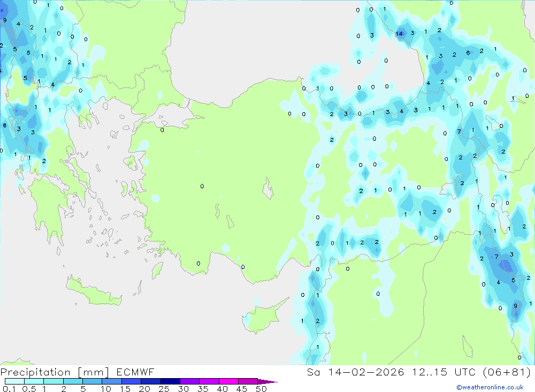The width and height of the screenshot is (535, 392).
Task: Click the 40–45 mm magenta legend swatch
Action: 228,381
